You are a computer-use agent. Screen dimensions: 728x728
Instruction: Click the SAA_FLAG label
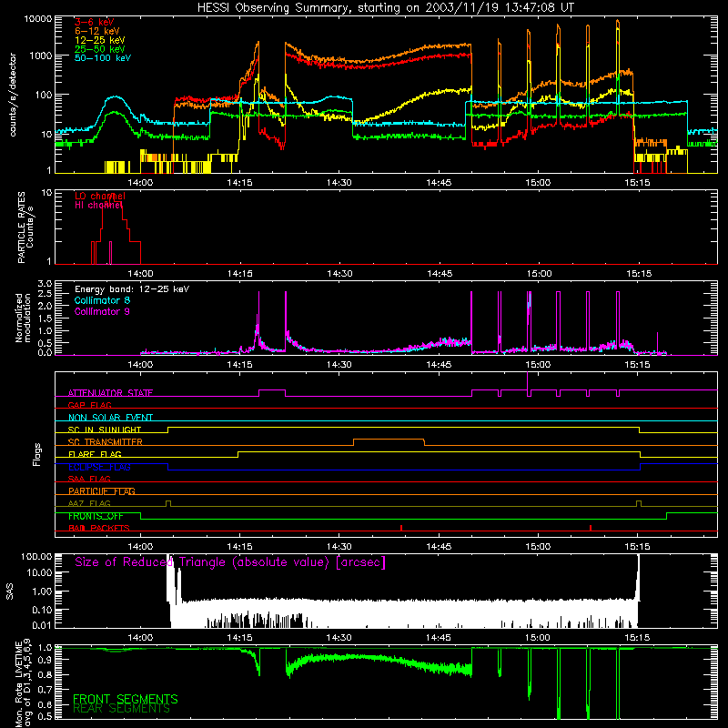pos(89,480)
